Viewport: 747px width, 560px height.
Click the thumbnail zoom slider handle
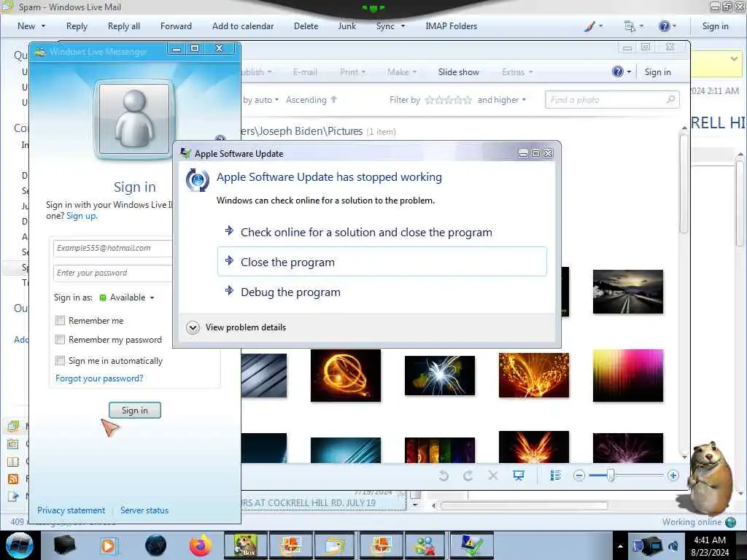(611, 475)
